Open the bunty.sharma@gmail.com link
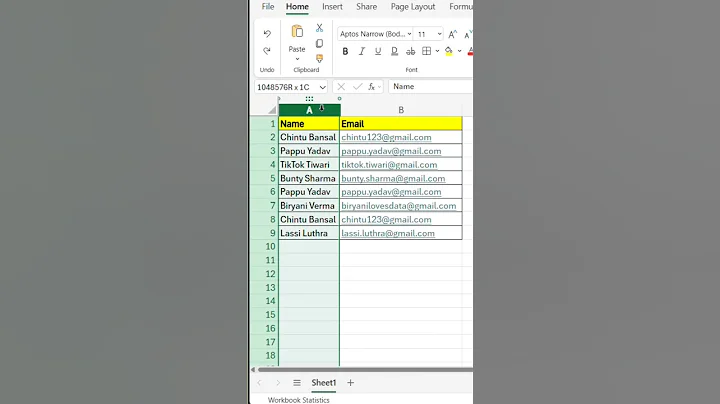This screenshot has width=720, height=404. click(393, 179)
